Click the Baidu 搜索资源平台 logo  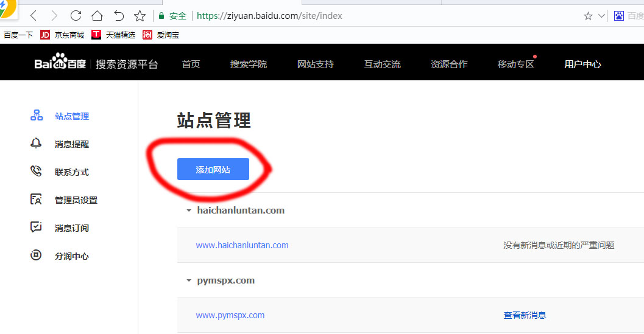pyautogui.click(x=96, y=63)
